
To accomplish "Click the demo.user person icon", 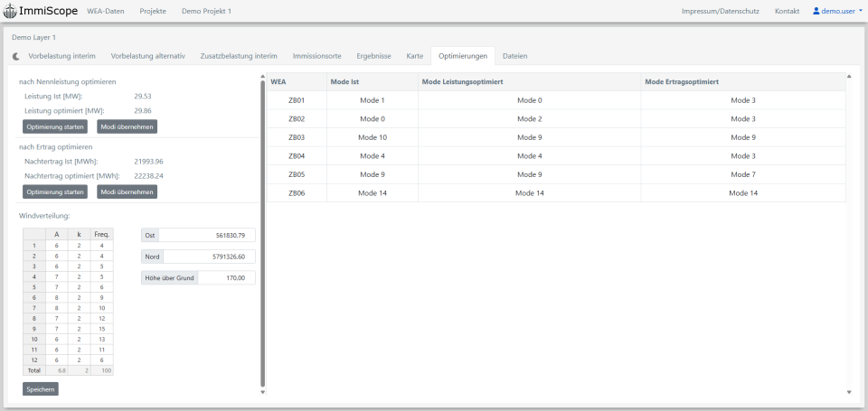I will pyautogui.click(x=816, y=11).
